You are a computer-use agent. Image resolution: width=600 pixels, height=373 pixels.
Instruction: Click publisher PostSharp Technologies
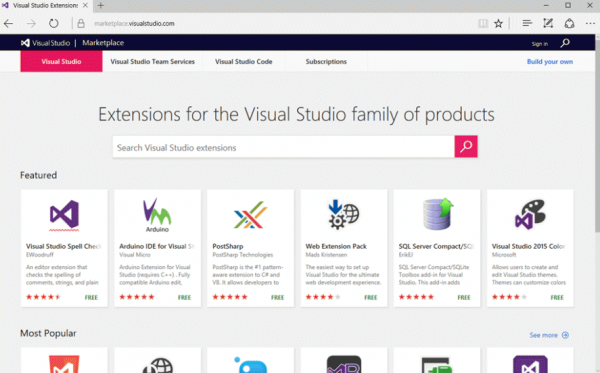click(243, 255)
